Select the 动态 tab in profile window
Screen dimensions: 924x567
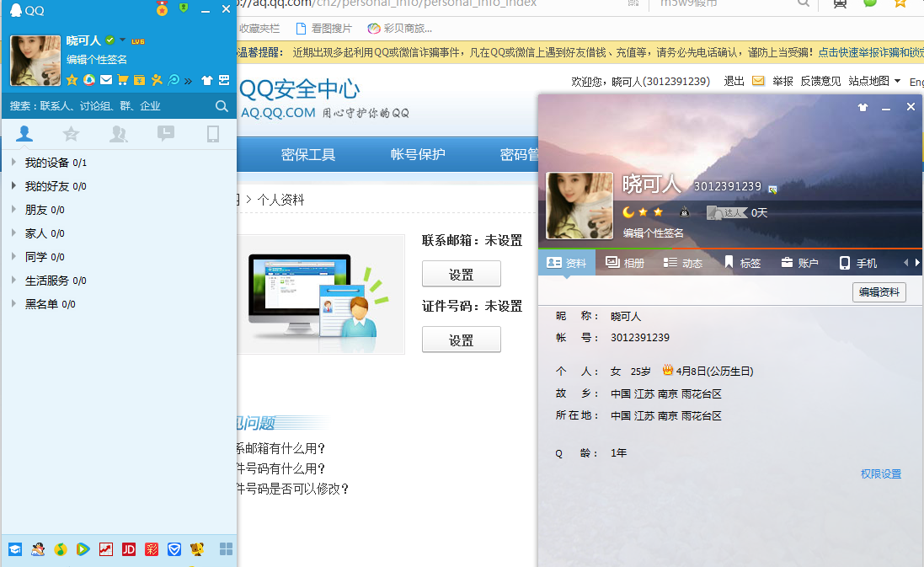[683, 263]
